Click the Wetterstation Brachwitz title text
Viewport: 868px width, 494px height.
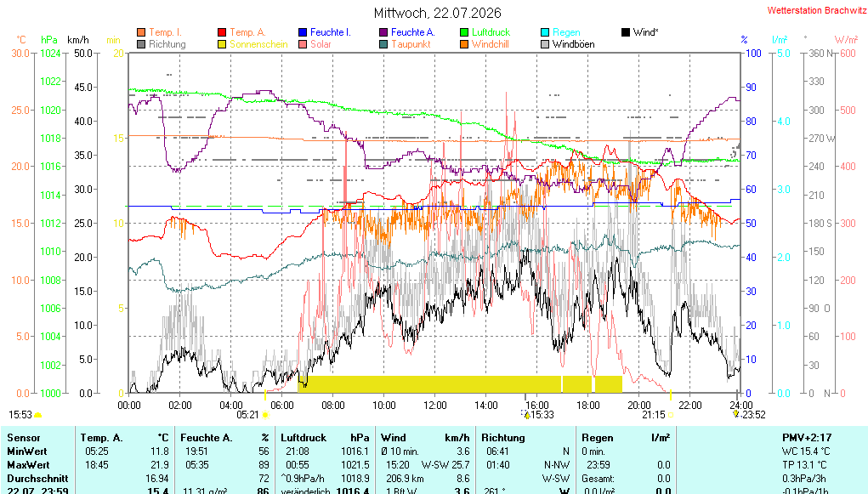pos(816,10)
